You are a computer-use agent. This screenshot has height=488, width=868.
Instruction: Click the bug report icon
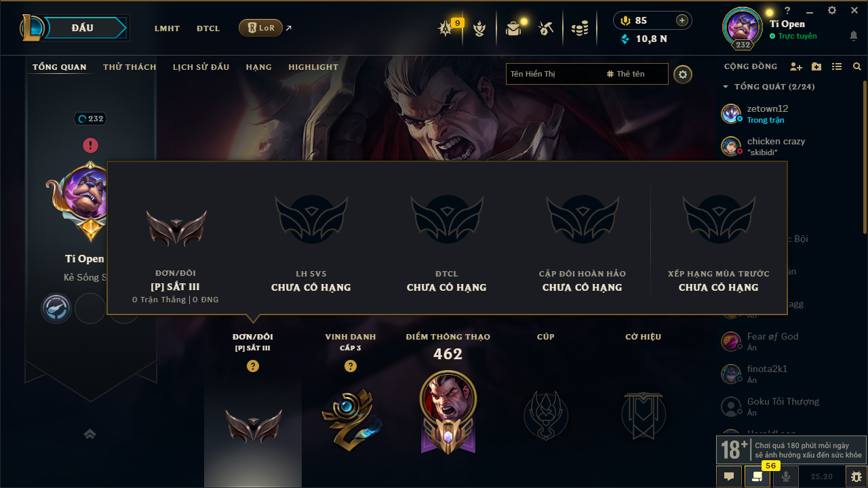[x=856, y=476]
